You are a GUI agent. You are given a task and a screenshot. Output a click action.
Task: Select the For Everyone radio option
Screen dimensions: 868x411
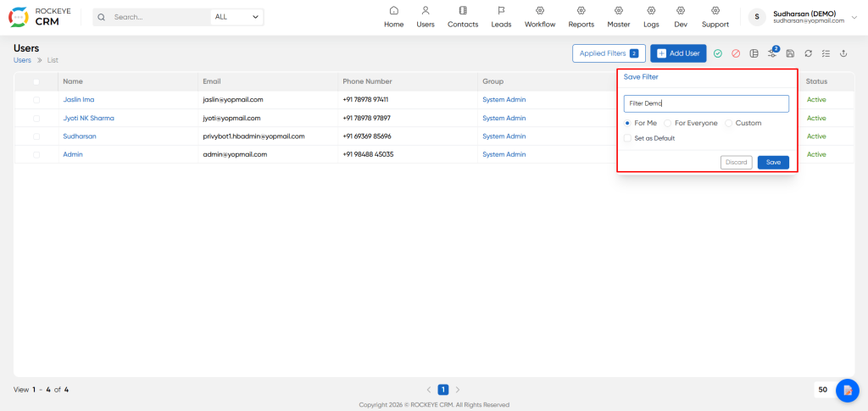pos(668,123)
